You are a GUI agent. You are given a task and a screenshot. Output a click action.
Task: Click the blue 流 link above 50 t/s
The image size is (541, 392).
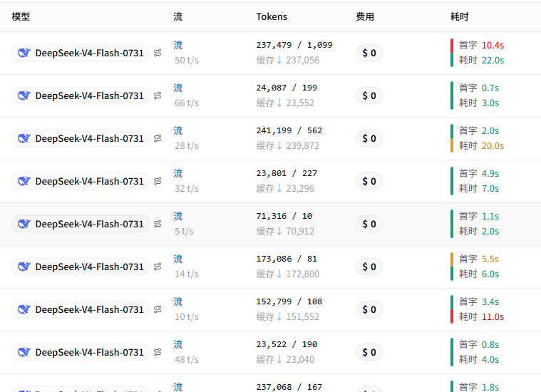178,45
